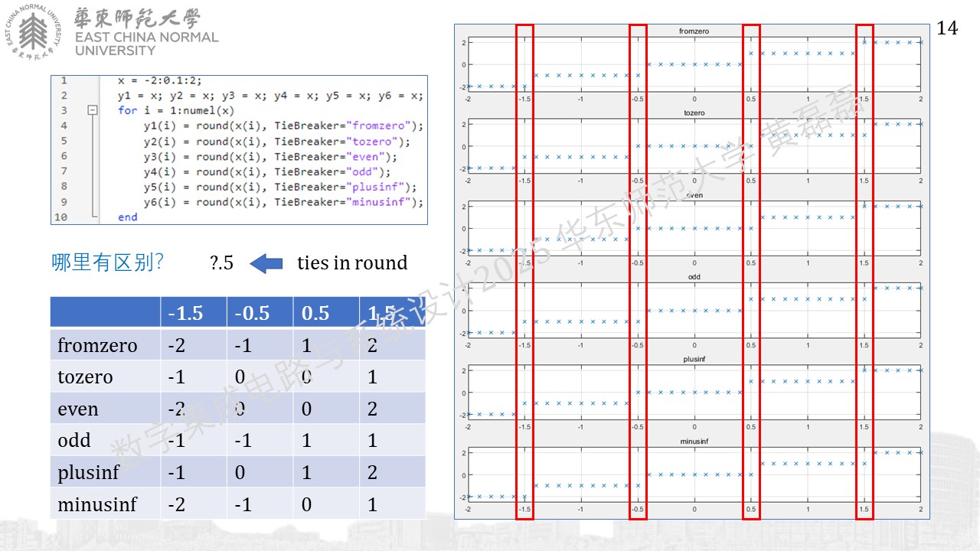Click the East China Normal University tree logo

pyautogui.click(x=33, y=32)
